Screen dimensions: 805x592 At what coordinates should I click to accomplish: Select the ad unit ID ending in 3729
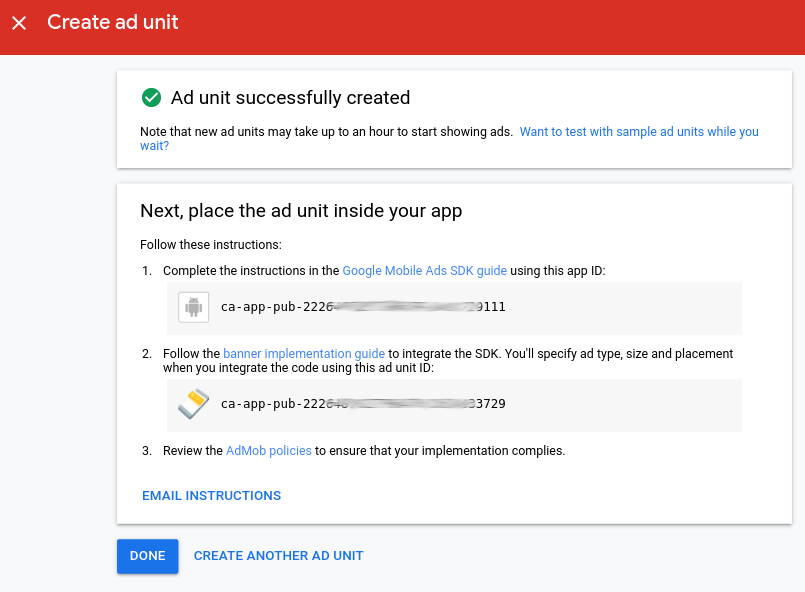click(363, 404)
